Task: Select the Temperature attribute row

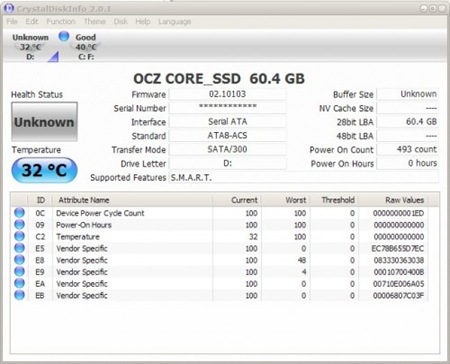Action: 220,237
